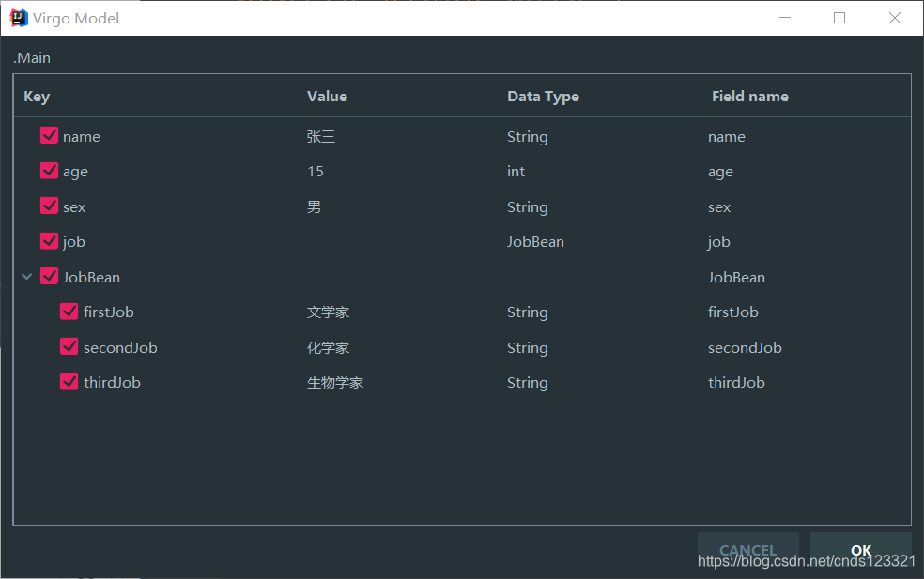This screenshot has width=924, height=579.
Task: Select the value 张三 cell
Action: (321, 137)
